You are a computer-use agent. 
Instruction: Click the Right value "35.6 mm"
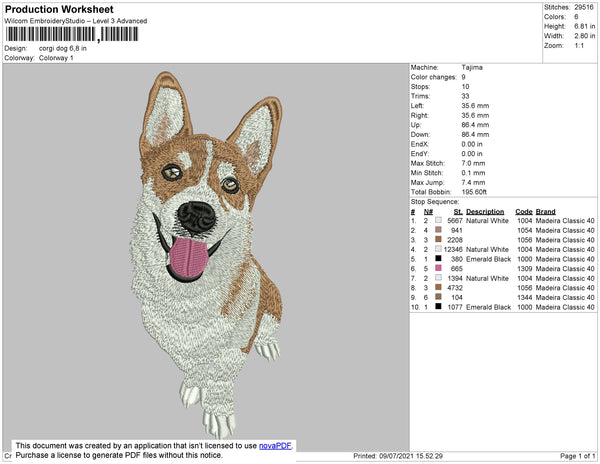[475, 116]
